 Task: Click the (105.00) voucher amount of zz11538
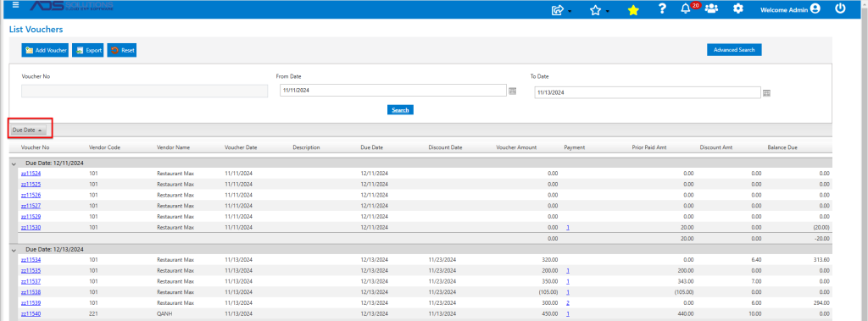coord(548,292)
